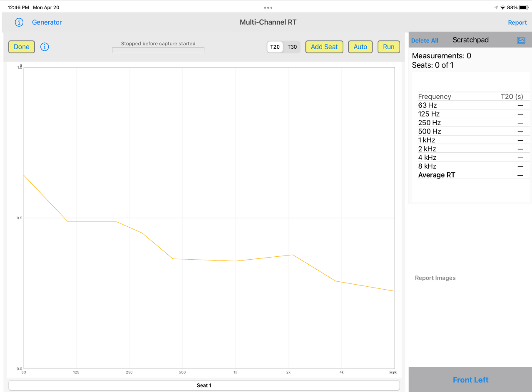The width and height of the screenshot is (532, 392).
Task: Open the Report view
Action: [x=517, y=23]
